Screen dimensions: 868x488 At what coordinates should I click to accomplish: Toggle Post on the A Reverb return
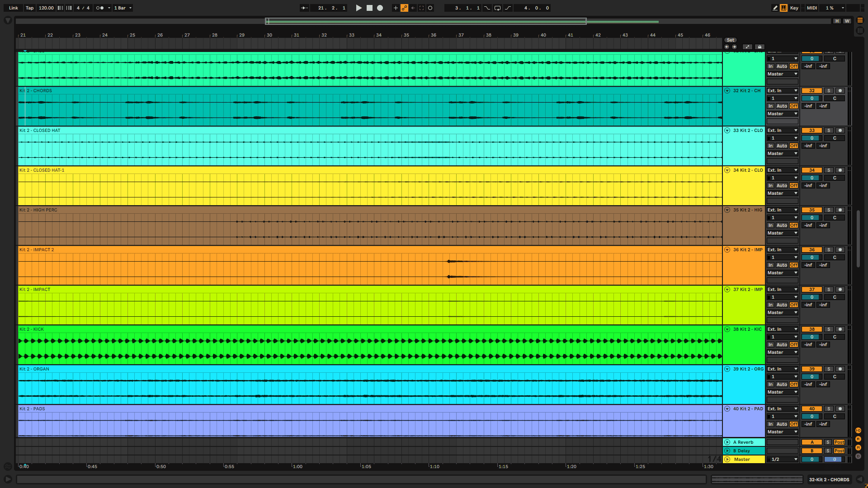tap(839, 442)
